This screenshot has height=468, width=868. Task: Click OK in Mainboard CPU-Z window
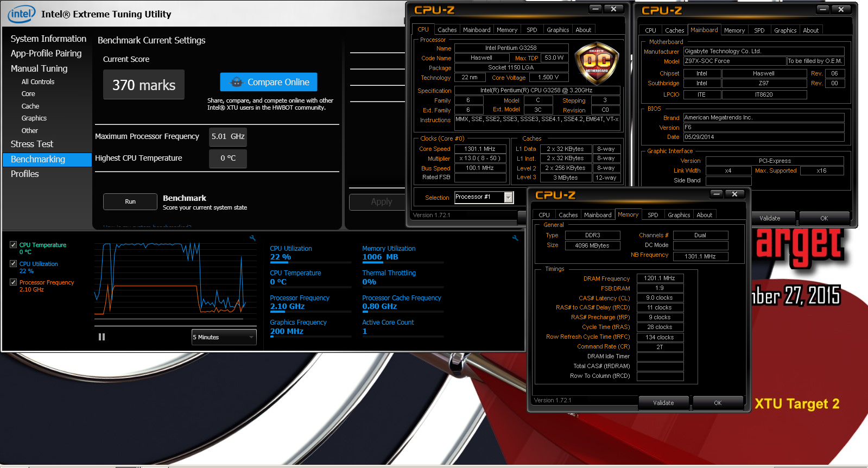(824, 218)
